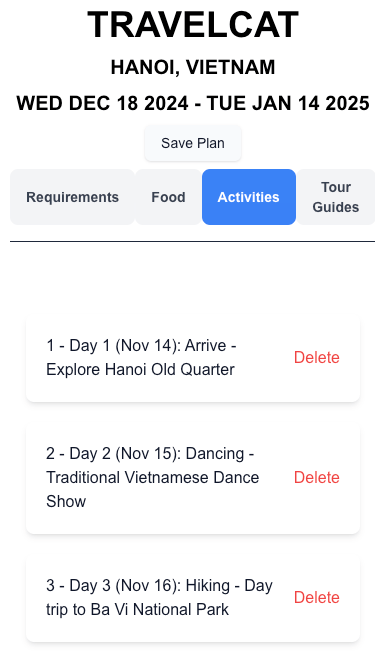Click the trip date range heading

[193, 103]
